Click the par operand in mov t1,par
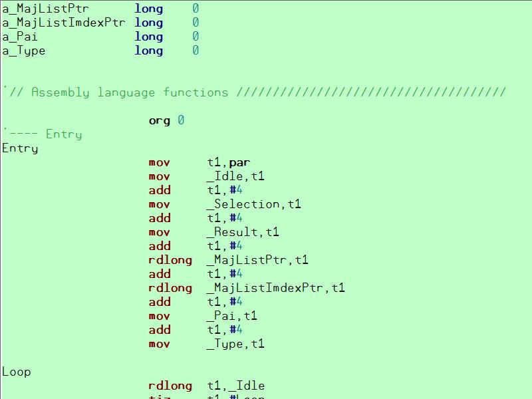The image size is (532, 399). click(239, 163)
